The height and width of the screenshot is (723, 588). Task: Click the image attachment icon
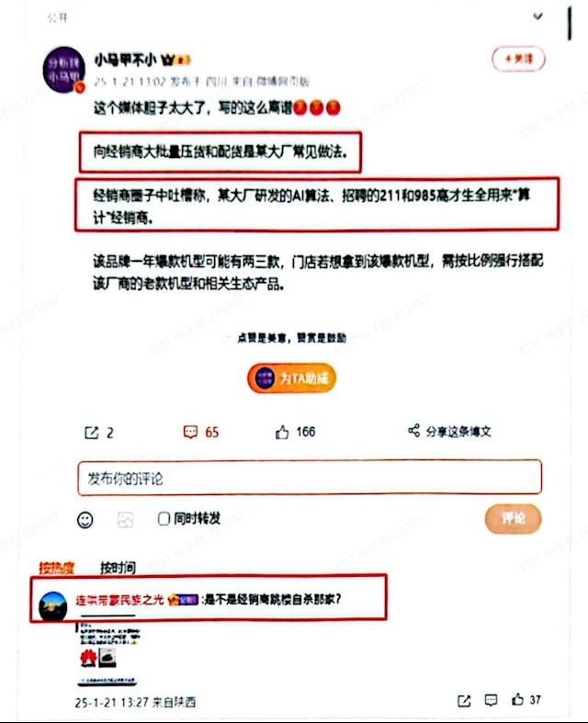(x=126, y=520)
